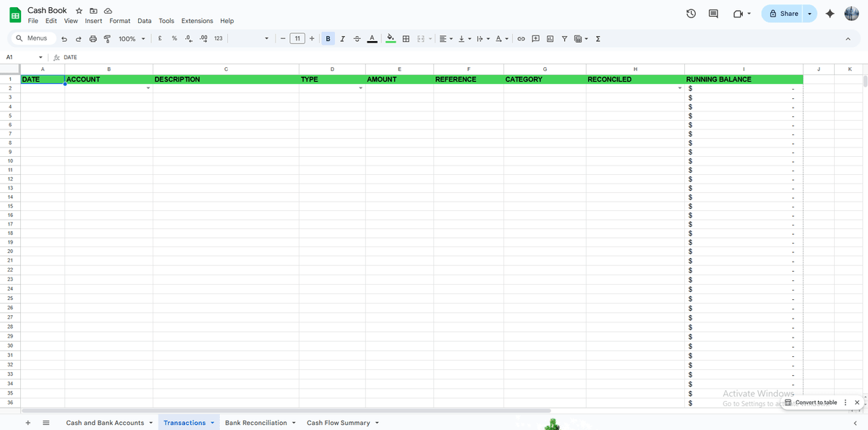Increase decimal places

click(203, 39)
